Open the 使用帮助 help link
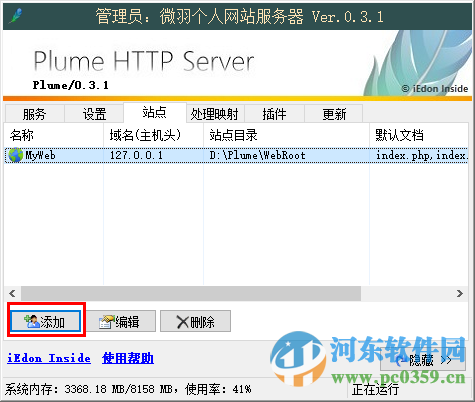The height and width of the screenshot is (402, 475). point(128,358)
